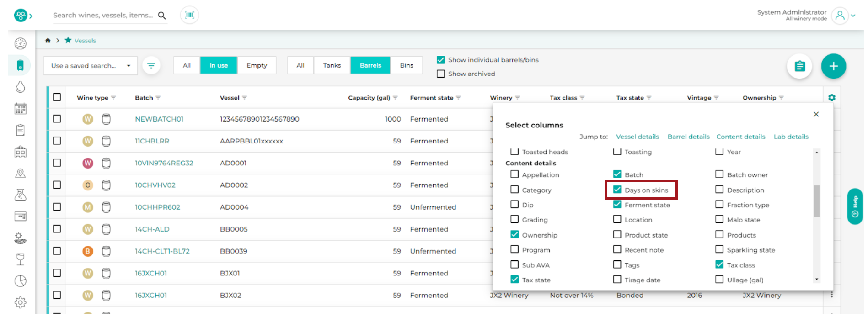Open the vessels sidebar icon
The height and width of the screenshot is (317, 868).
coord(20,65)
